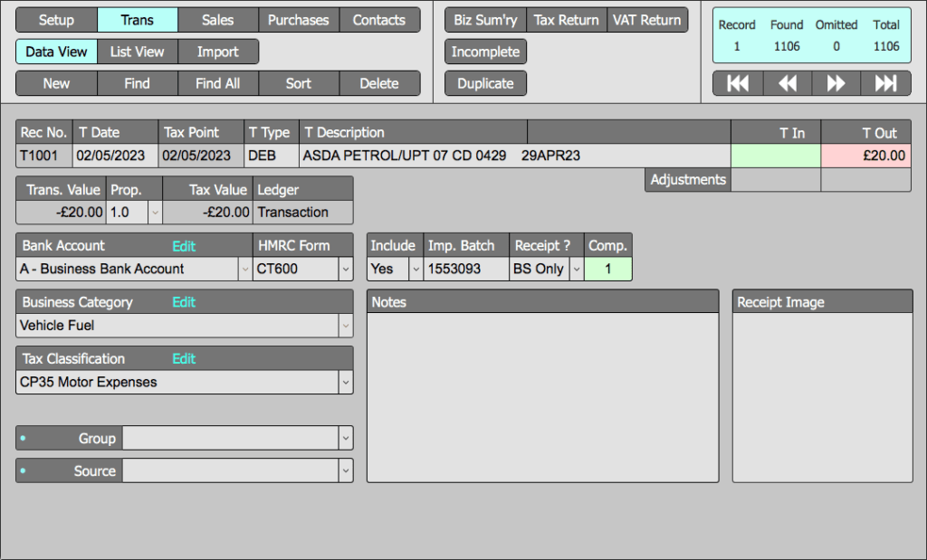Switch to the Sales tab
The width and height of the screenshot is (927, 560).
pos(217,20)
